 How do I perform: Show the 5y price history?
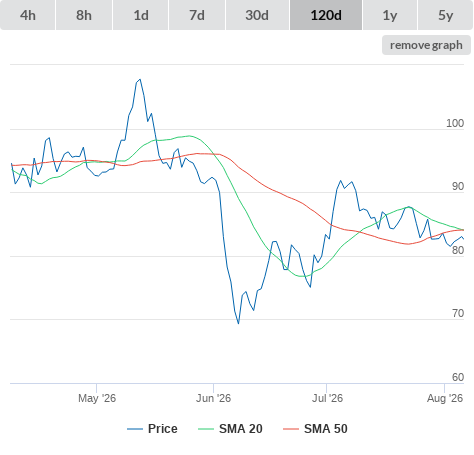pyautogui.click(x=446, y=15)
